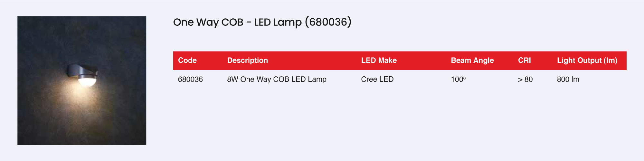Click 'One Way COB' in the product title
644x161 pixels.
point(208,22)
